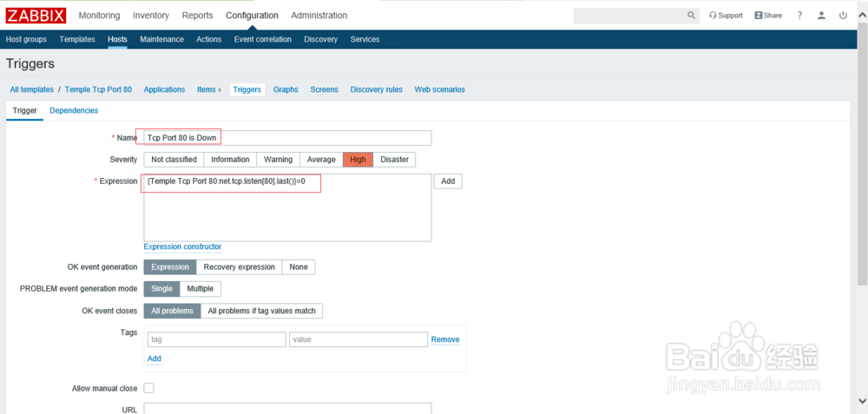The width and height of the screenshot is (868, 414).
Task: Select All problems for OK event closes
Action: point(172,311)
